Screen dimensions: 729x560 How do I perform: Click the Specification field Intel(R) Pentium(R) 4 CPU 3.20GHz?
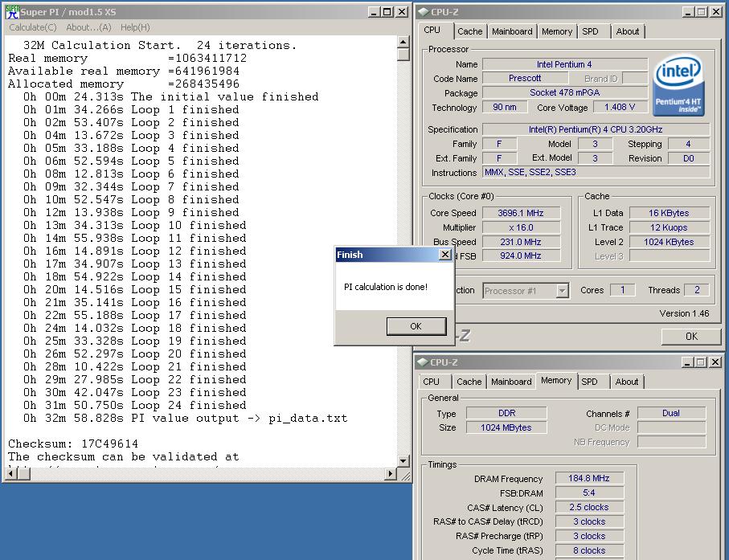(596, 129)
